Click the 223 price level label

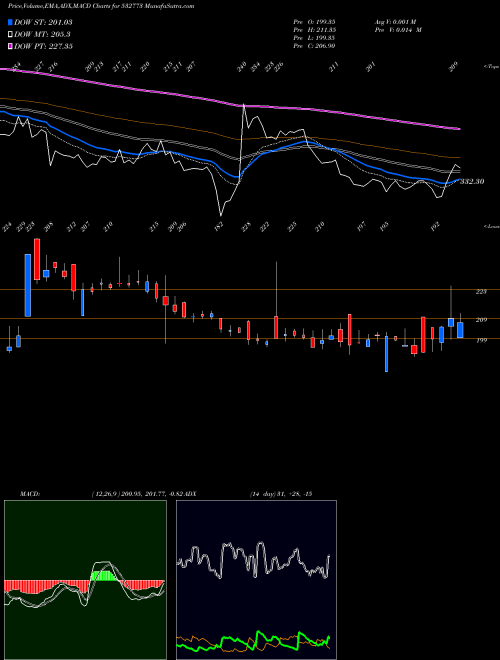tap(481, 291)
